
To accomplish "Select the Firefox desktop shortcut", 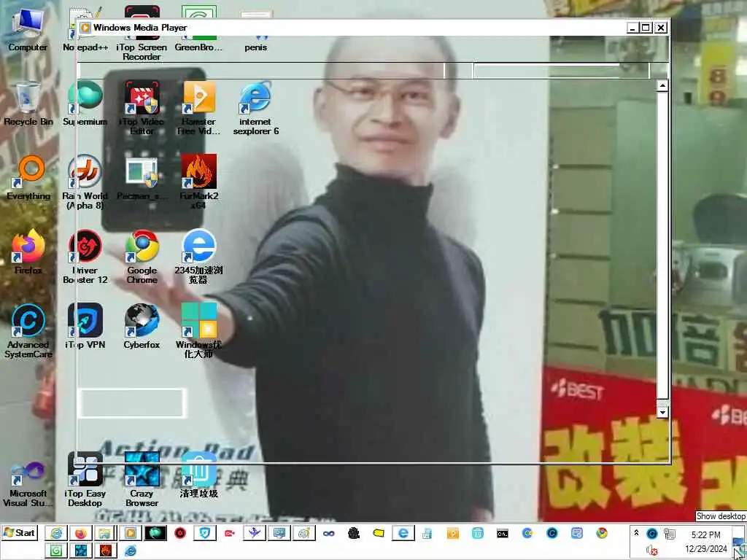I will (28, 252).
